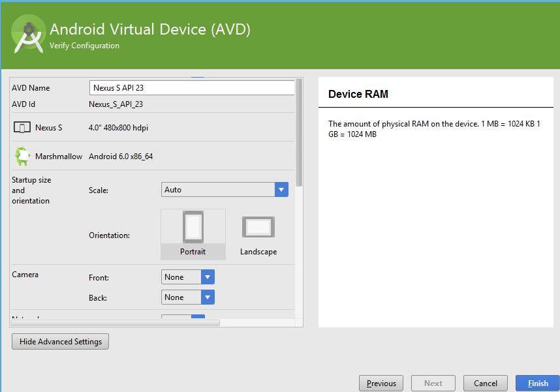Click Hide Advanced Settings button
Image resolution: width=560 pixels, height=392 pixels.
click(x=60, y=342)
